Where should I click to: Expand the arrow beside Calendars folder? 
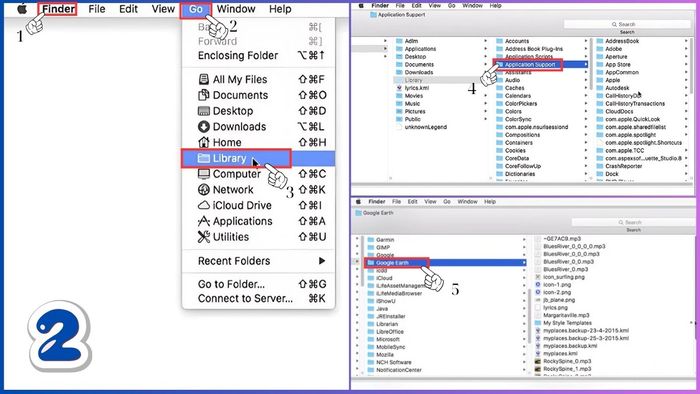point(586,96)
